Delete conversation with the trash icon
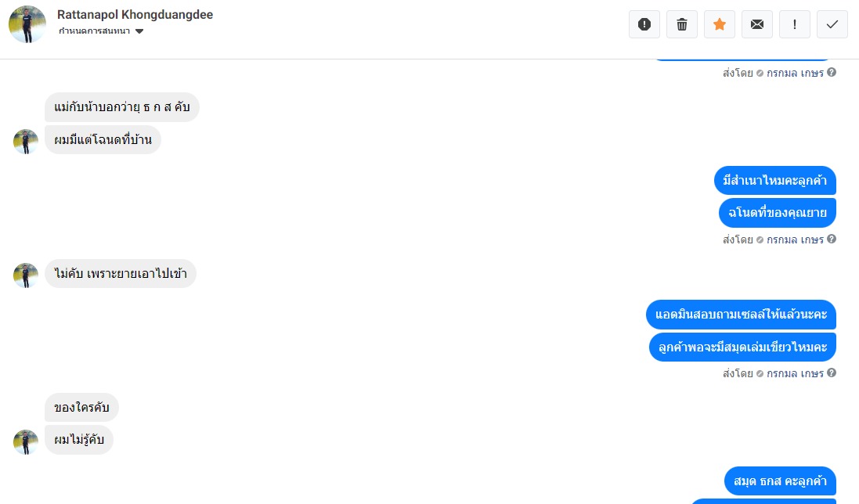Image resolution: width=859 pixels, height=504 pixels. [681, 24]
